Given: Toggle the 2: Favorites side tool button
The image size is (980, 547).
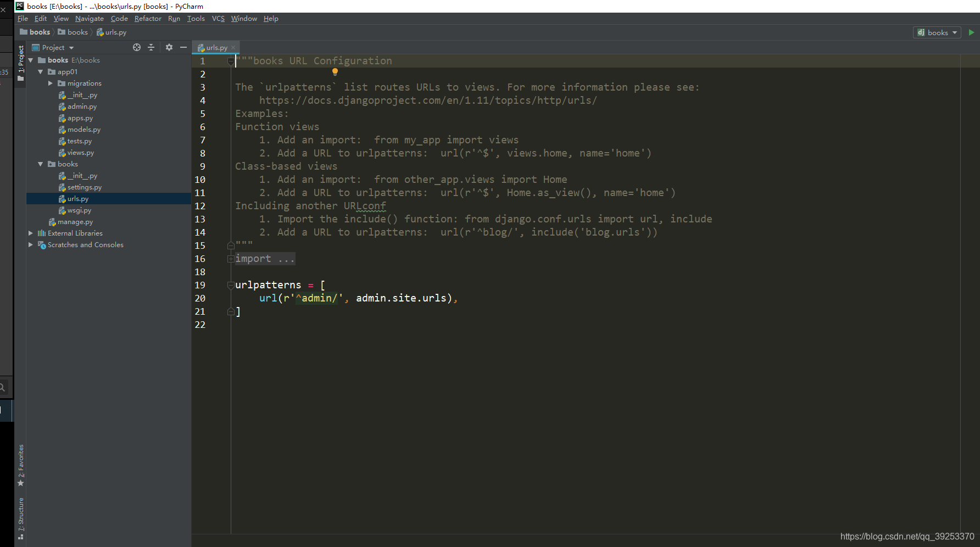Looking at the screenshot, I should tap(20, 466).
